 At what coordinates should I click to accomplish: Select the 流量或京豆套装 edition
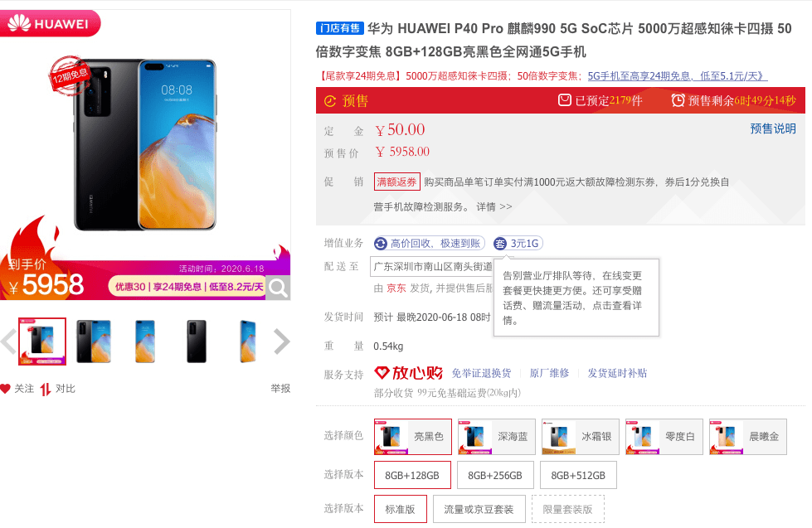point(479,510)
